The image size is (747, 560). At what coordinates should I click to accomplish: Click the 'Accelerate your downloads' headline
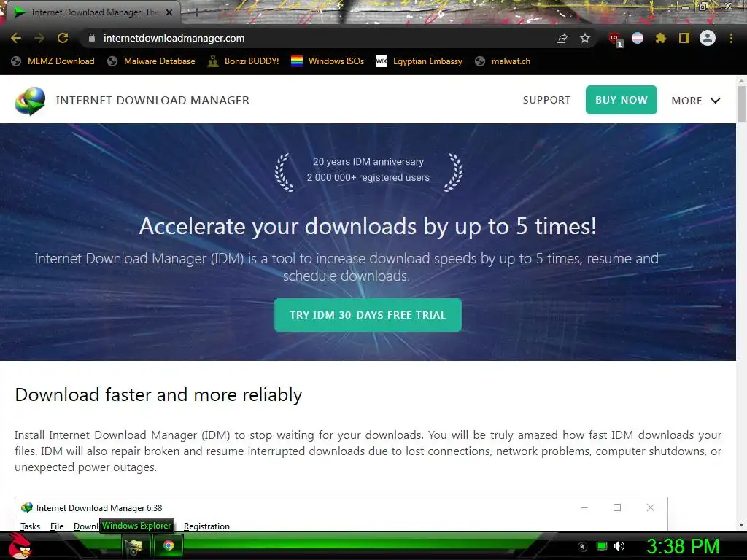(x=368, y=226)
